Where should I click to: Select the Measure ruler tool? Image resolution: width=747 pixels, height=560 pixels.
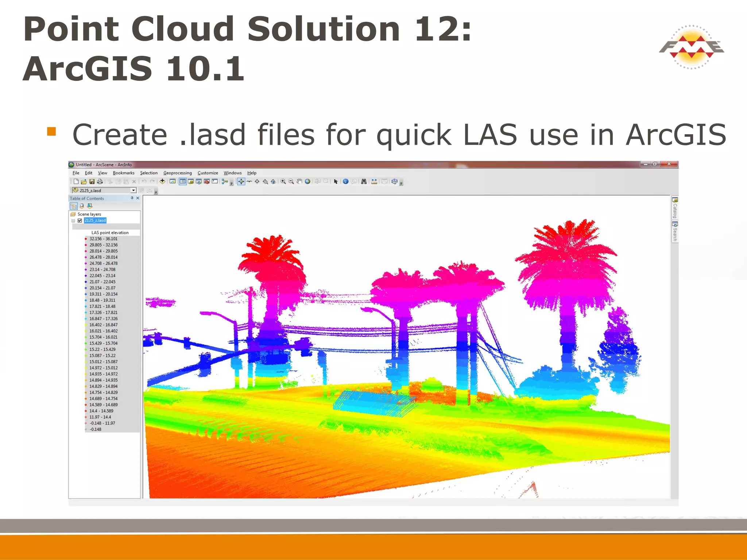tap(374, 181)
